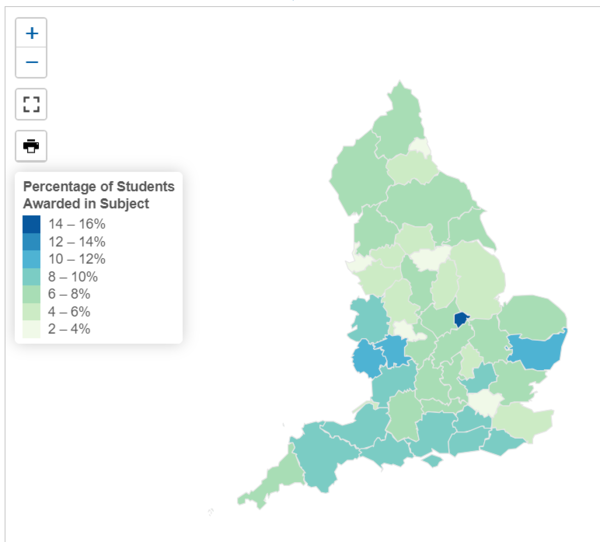The height and width of the screenshot is (542, 600).
Task: Zoom out with the minus button
Action: tap(31, 62)
